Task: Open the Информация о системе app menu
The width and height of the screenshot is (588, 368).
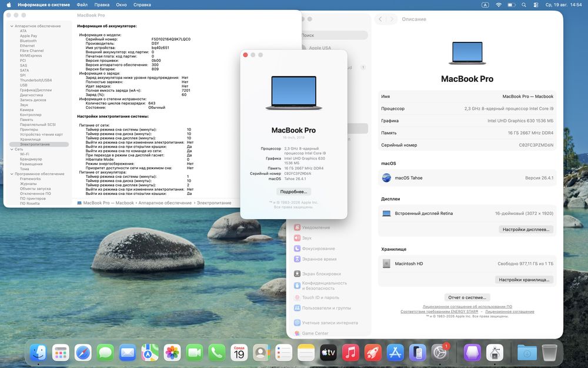Action: pos(44,5)
